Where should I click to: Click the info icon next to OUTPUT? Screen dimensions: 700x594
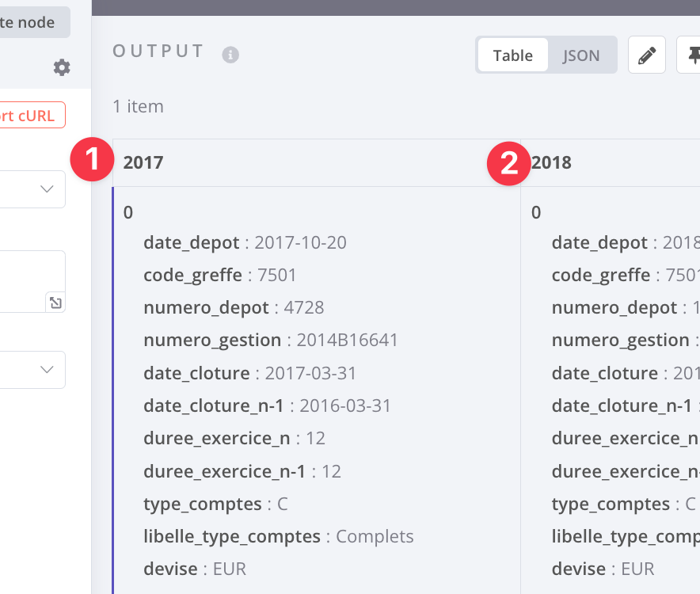(x=230, y=55)
